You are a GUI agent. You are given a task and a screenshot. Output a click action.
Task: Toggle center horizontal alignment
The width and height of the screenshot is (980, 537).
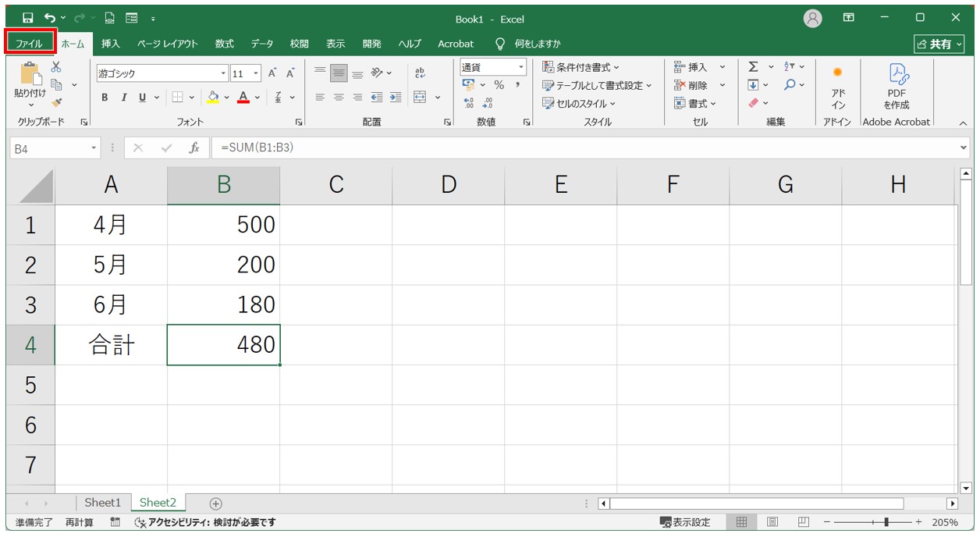point(339,98)
